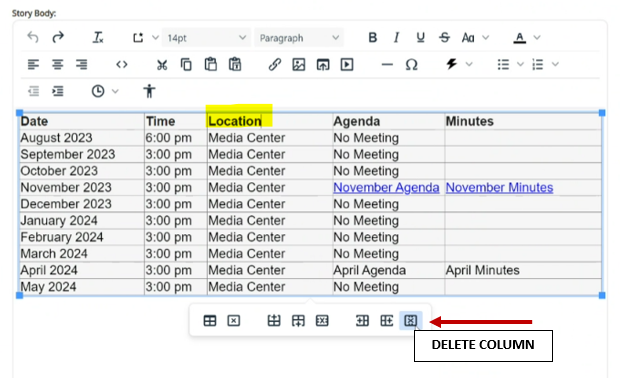Screen dimensions: 626x378
Task: Click the Increase indent icon
Action: [58, 91]
